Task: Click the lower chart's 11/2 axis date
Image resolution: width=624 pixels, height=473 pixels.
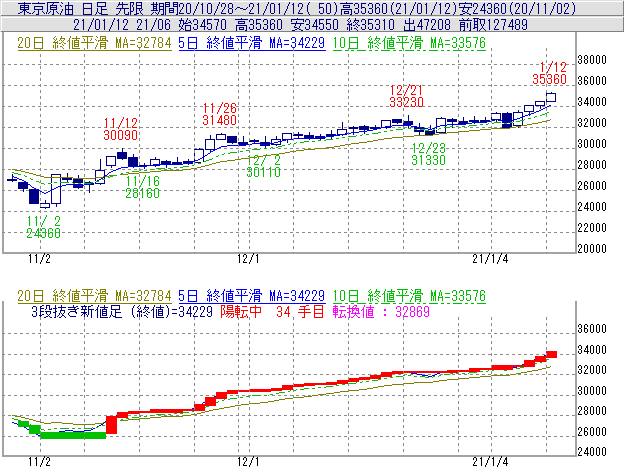Action: click(x=39, y=462)
